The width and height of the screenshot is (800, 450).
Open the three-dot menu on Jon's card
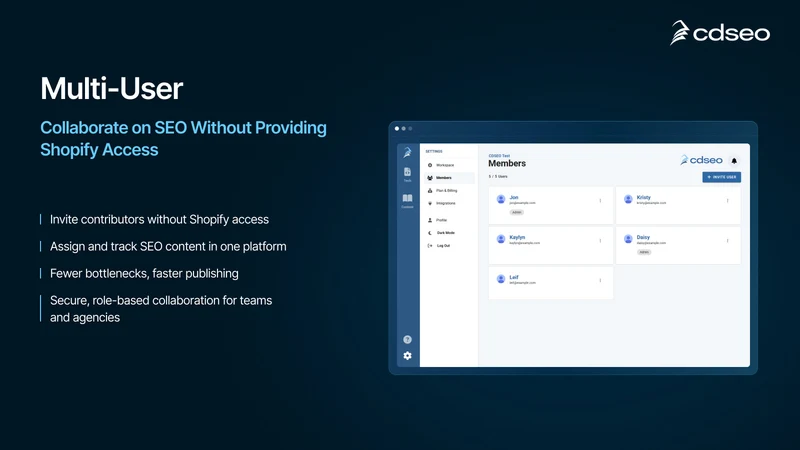(600, 201)
